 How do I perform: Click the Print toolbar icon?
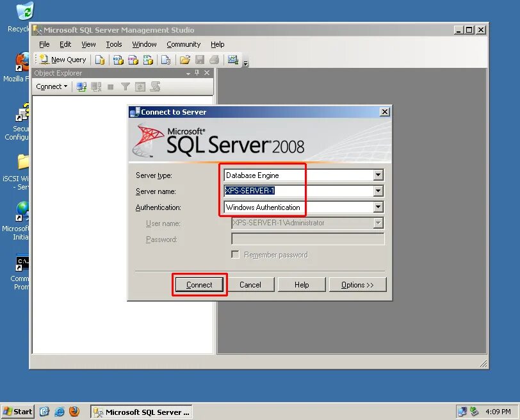click(215, 60)
